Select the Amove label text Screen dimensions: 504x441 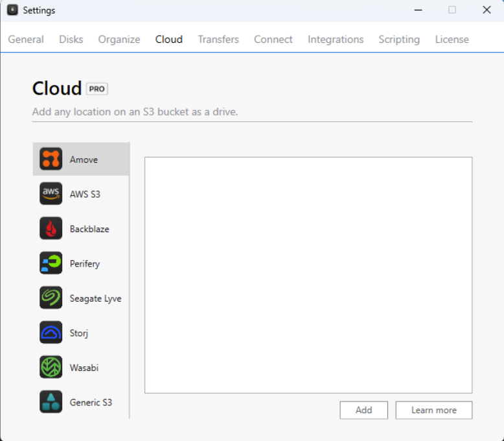[x=84, y=160]
